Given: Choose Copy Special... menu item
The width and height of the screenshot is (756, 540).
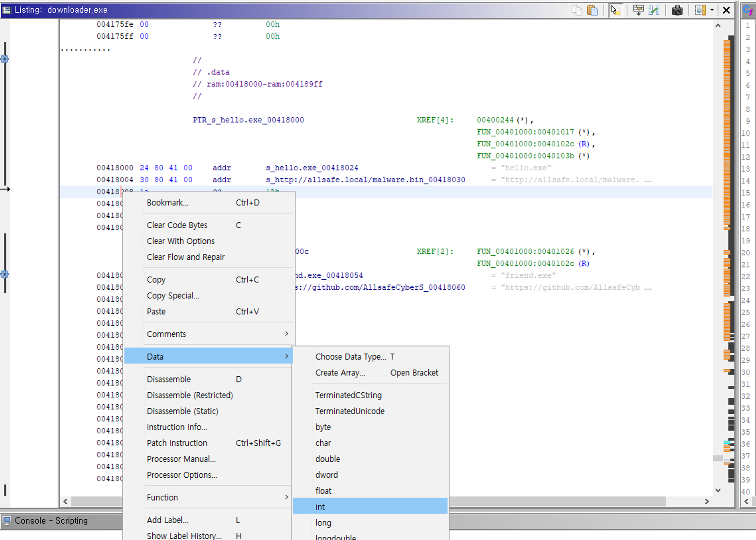Looking at the screenshot, I should [x=208, y=295].
